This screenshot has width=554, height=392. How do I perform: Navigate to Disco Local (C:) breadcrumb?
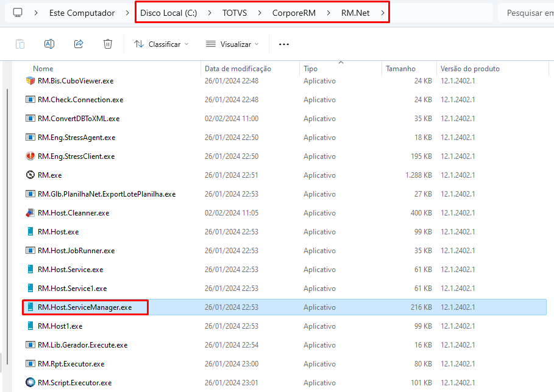point(169,13)
